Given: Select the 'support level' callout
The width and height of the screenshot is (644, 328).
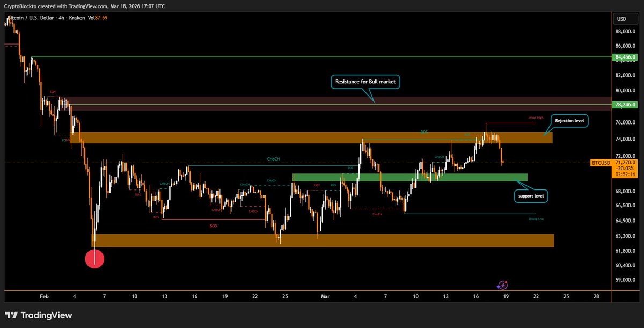Looking at the screenshot, I should [x=531, y=196].
